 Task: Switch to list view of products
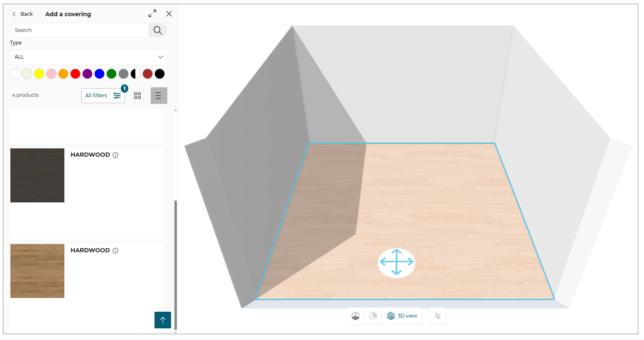click(159, 96)
